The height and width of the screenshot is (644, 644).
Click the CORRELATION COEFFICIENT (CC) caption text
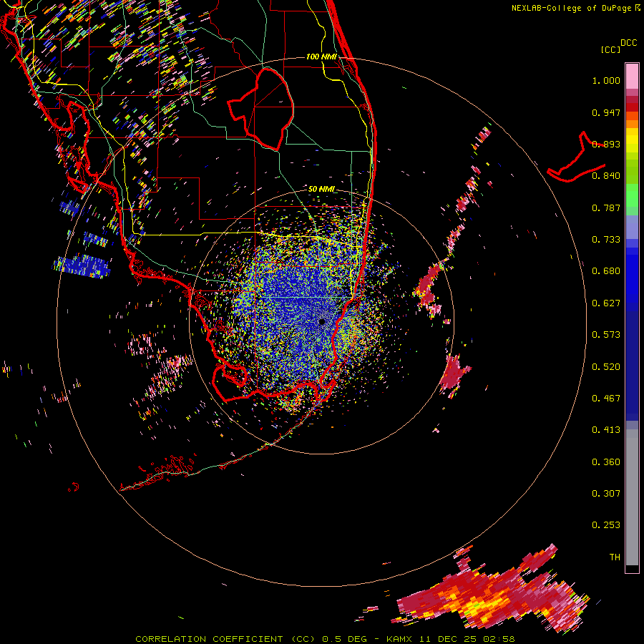225,639
